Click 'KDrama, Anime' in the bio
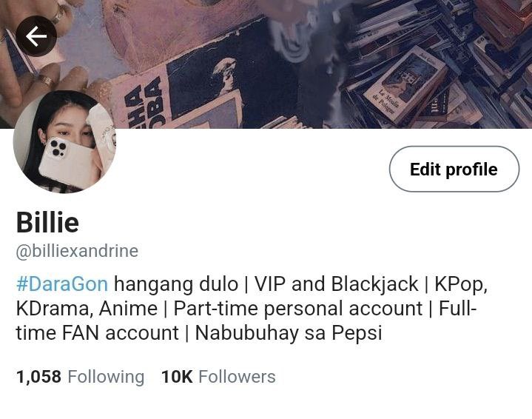Viewport: 532px width, 419px height. click(87, 309)
